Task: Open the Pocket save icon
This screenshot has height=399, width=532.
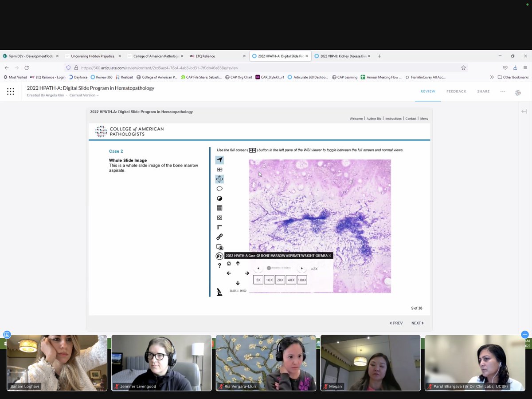Action: 505,68
